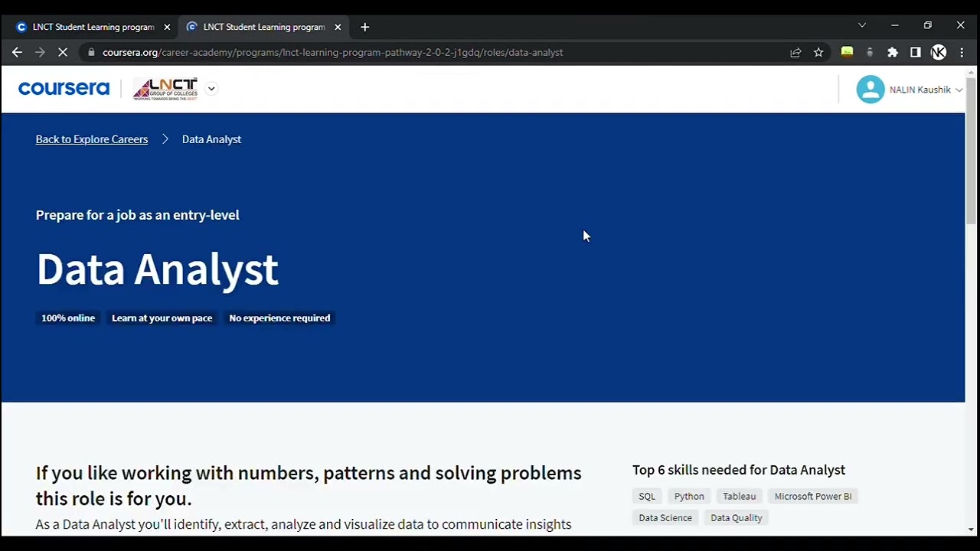Open the Chrome profile avatar
The image size is (980, 551).
939,52
